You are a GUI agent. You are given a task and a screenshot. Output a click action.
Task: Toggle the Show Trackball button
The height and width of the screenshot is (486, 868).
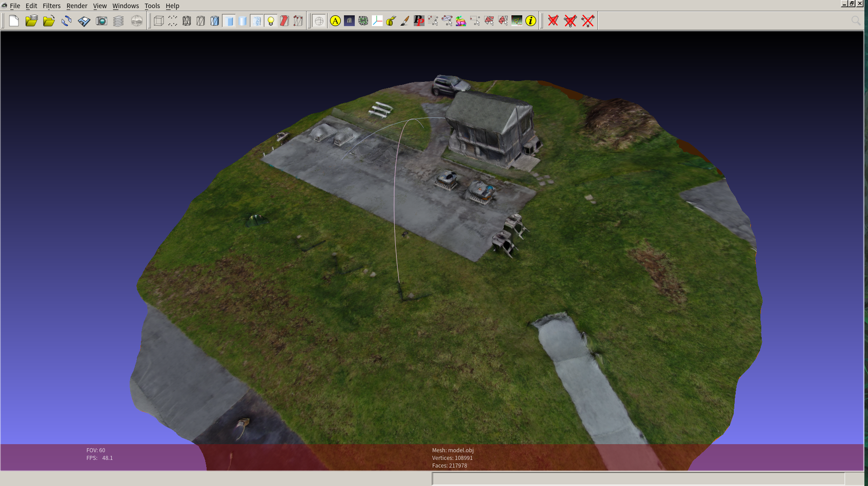[x=319, y=21]
